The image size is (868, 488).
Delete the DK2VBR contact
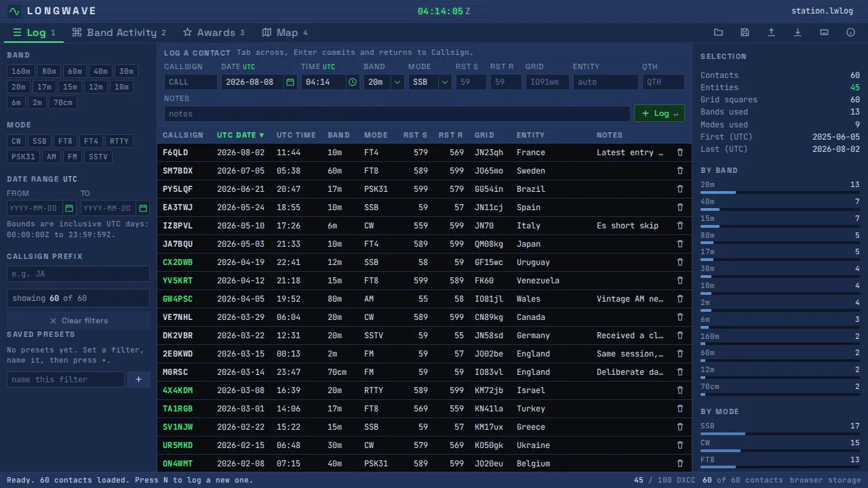680,335
